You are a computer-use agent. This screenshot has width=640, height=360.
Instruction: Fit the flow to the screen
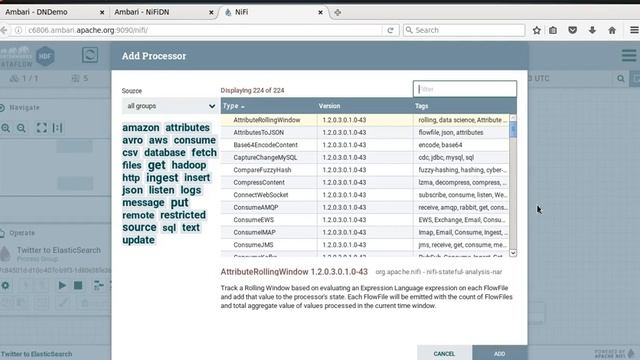coord(42,128)
